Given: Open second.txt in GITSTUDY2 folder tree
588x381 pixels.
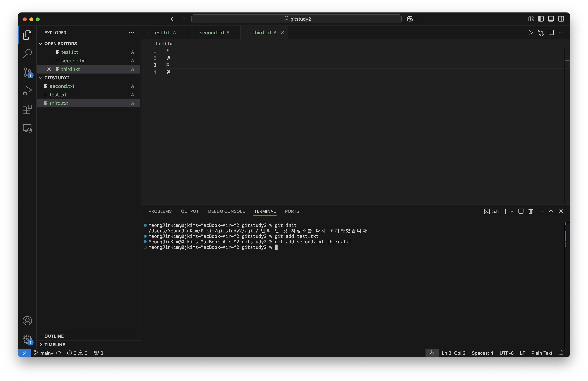Looking at the screenshot, I should (88, 86).
